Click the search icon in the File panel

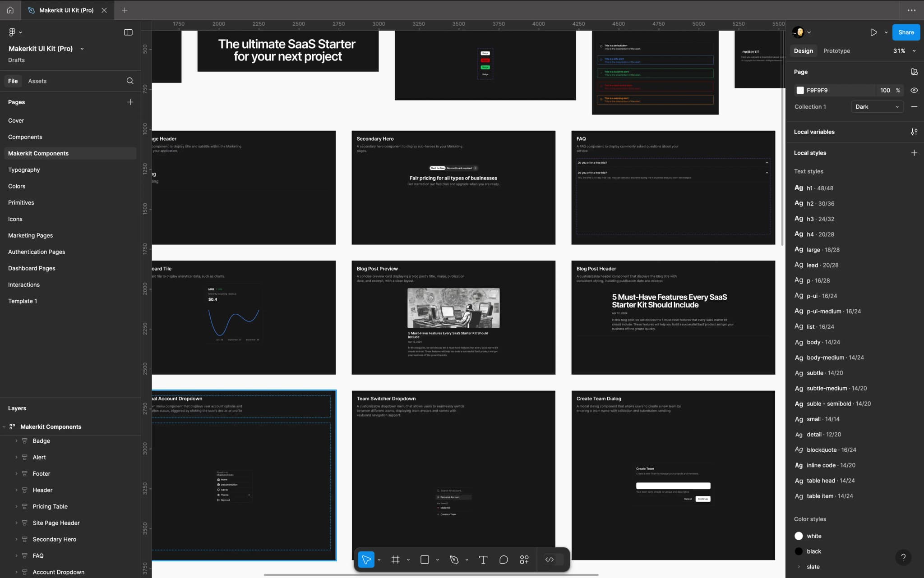pyautogui.click(x=130, y=81)
